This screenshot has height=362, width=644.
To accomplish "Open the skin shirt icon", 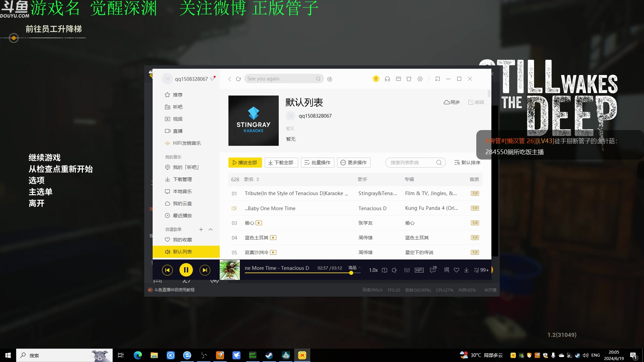I will 409,79.
